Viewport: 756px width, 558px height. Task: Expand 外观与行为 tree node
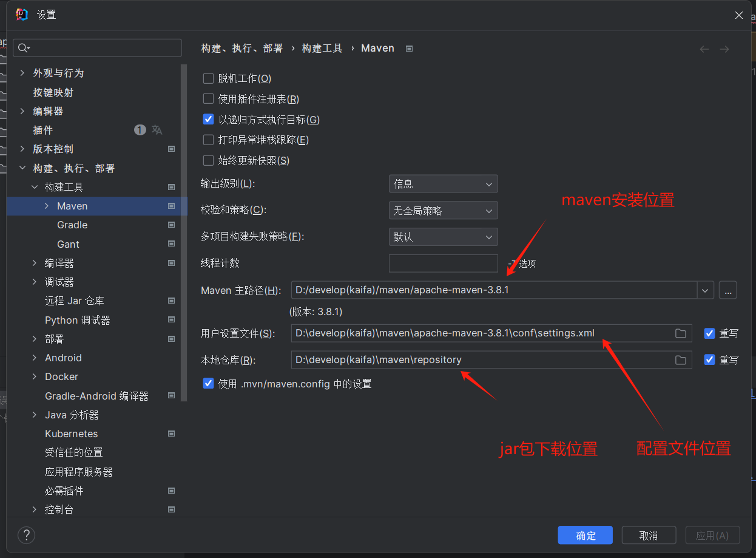(22, 73)
